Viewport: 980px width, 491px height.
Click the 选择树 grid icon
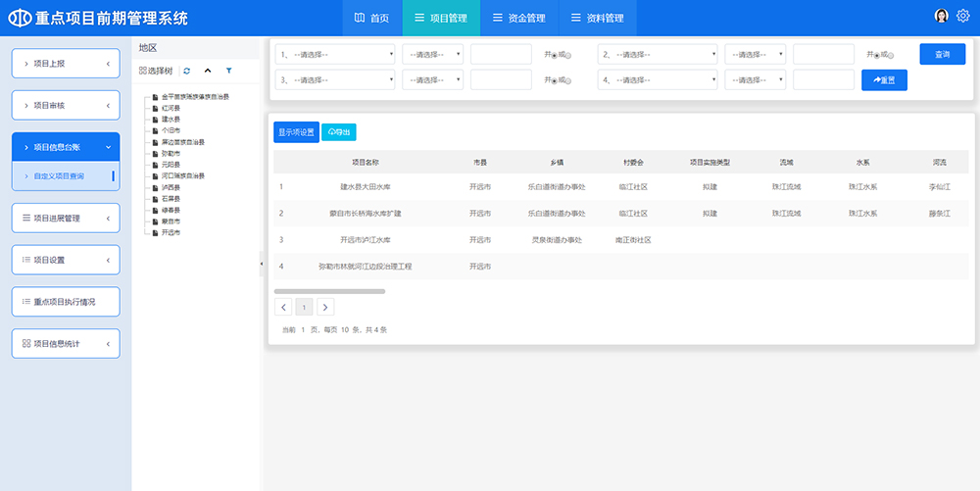coord(143,71)
